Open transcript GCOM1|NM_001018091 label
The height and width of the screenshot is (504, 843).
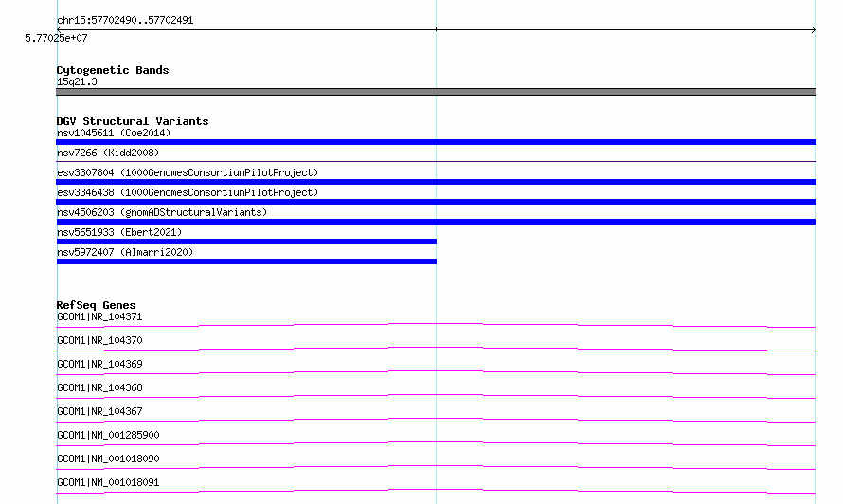click(x=108, y=482)
